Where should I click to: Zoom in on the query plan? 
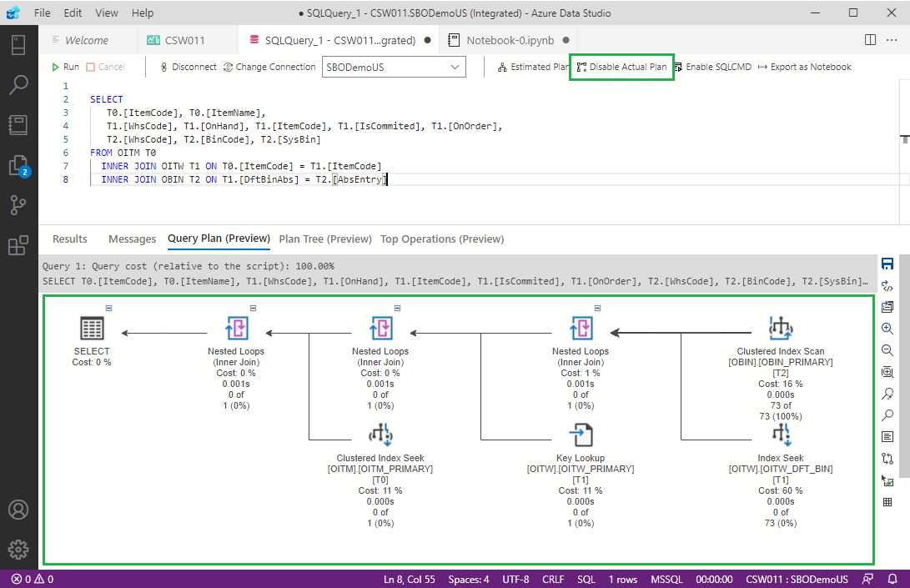coord(887,329)
